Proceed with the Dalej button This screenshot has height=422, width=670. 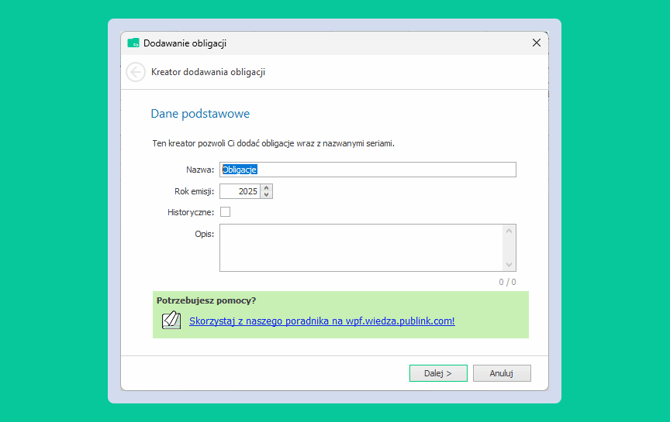pos(438,373)
